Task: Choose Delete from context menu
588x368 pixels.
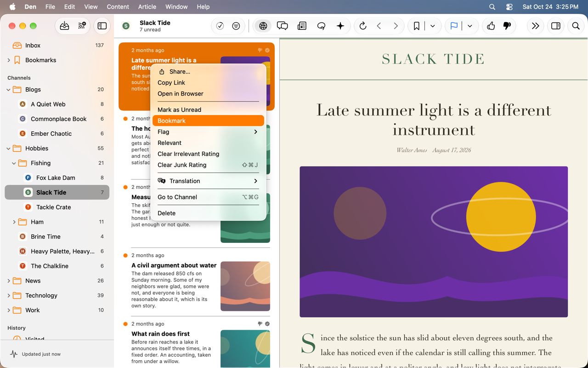Action: (x=209, y=213)
